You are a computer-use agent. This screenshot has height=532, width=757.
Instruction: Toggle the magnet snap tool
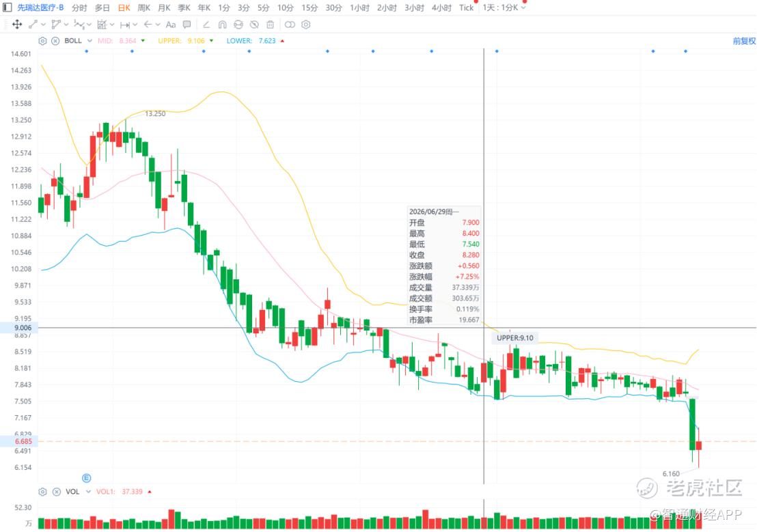pyautogui.click(x=222, y=24)
